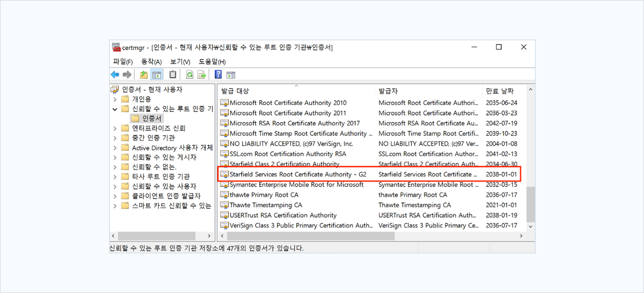
Task: Click the certificate icon for SSL.com Root Certification
Action: (224, 154)
